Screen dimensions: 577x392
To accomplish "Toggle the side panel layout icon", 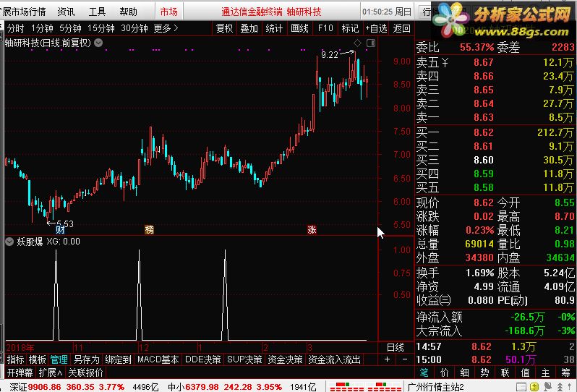I will tap(371, 43).
